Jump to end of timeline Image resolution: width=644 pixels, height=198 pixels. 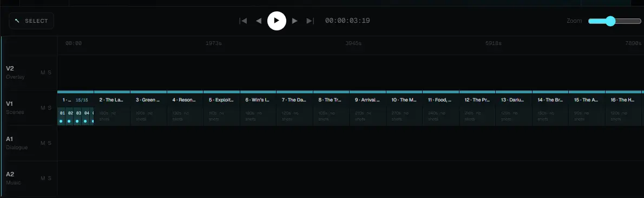[310, 21]
